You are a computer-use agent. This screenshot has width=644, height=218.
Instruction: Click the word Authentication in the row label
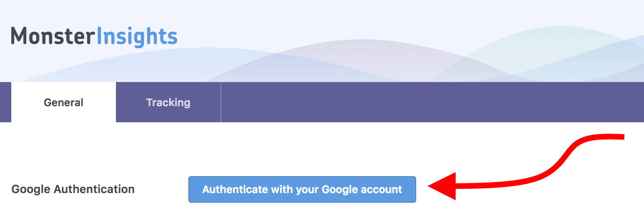click(94, 189)
